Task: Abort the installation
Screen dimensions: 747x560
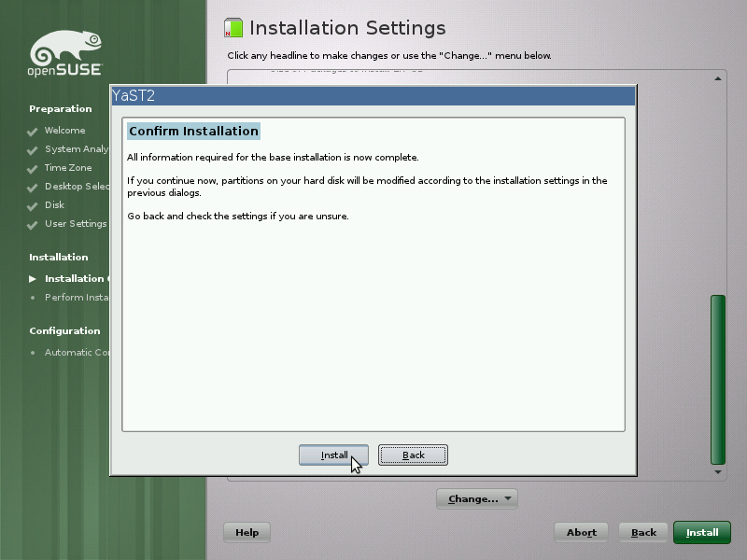Action: pyautogui.click(x=580, y=532)
